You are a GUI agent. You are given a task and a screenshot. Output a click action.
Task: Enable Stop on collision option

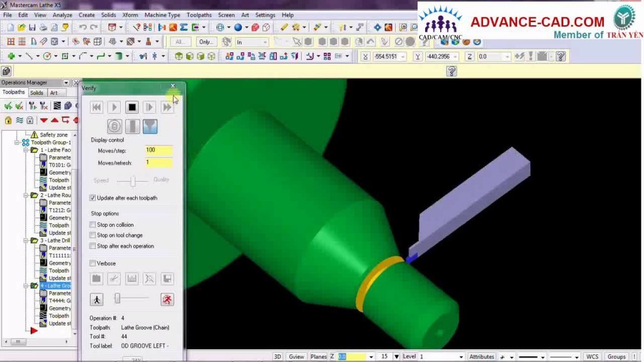click(x=93, y=225)
